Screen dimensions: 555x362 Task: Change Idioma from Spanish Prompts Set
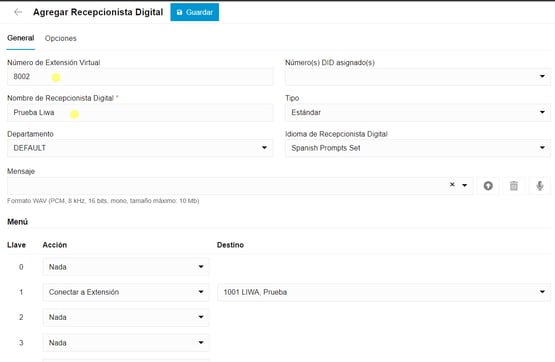pos(418,148)
